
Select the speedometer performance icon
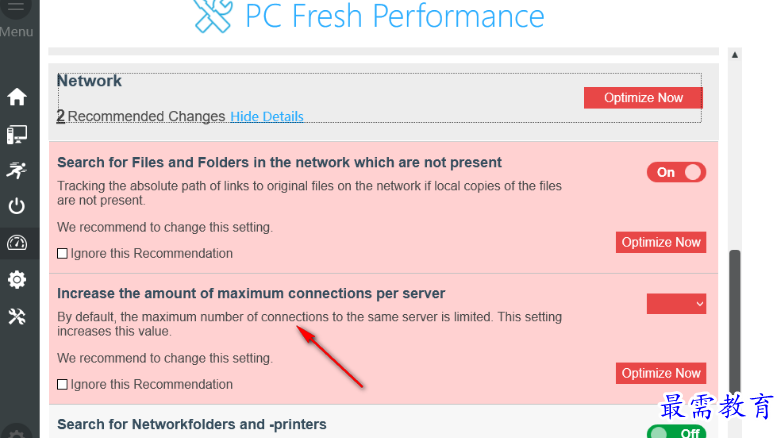coord(17,243)
